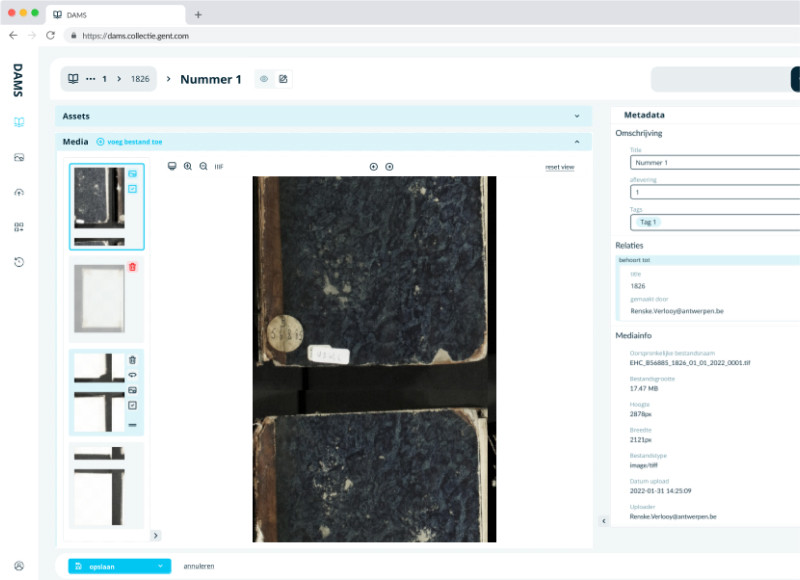Click image icon on first thumbnail
Image resolution: width=800 pixels, height=580 pixels.
[x=133, y=174]
